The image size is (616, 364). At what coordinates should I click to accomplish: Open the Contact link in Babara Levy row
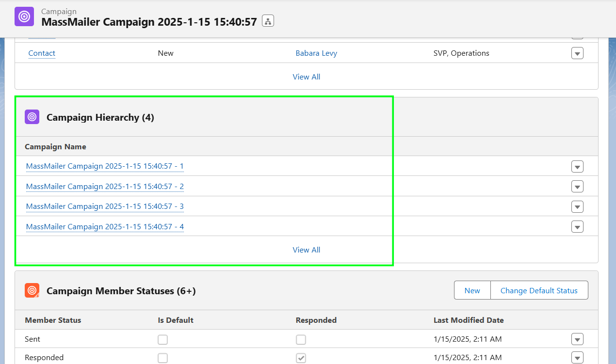click(42, 53)
